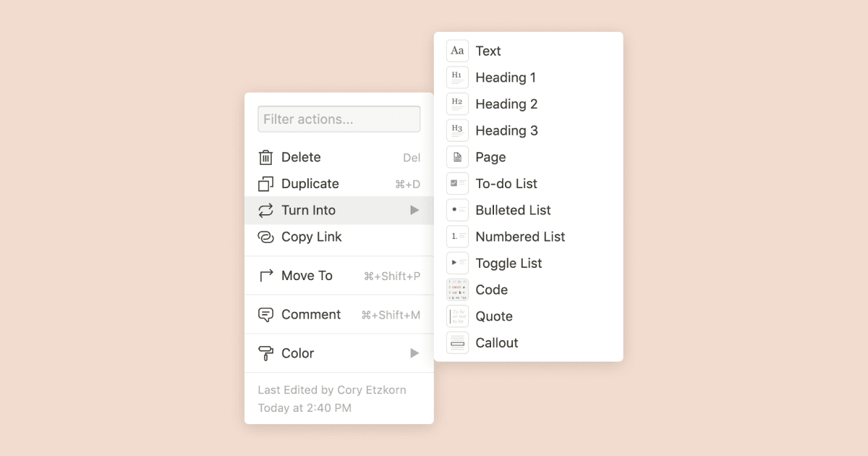Click the Color paint roller icon

coord(265,353)
